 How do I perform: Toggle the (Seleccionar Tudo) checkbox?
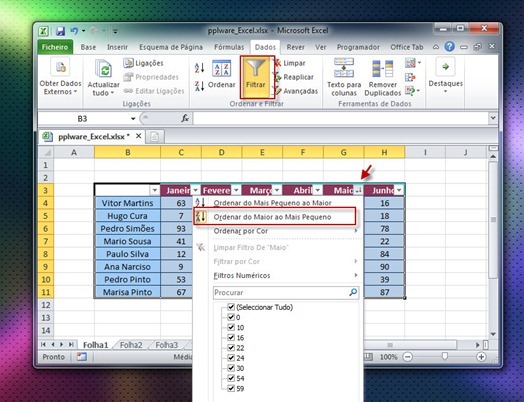[x=231, y=307]
